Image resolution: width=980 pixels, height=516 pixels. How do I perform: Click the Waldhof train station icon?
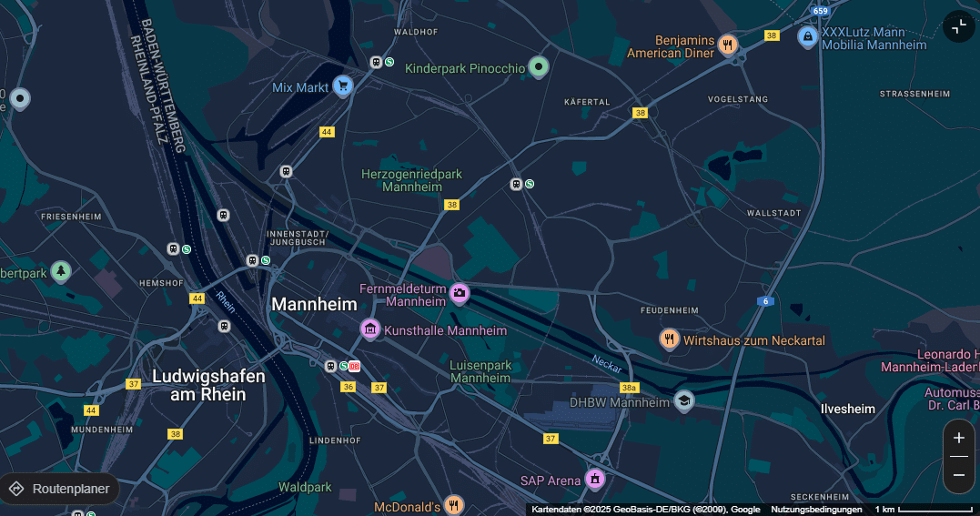pos(376,62)
